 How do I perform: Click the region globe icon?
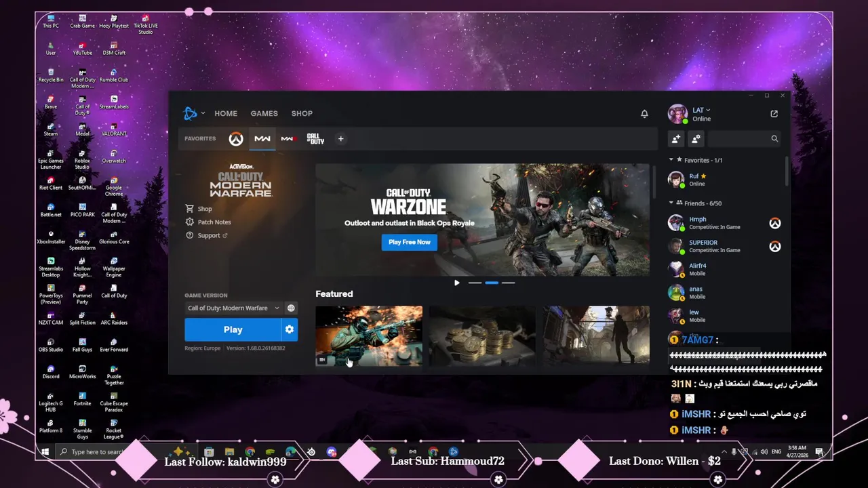[291, 308]
